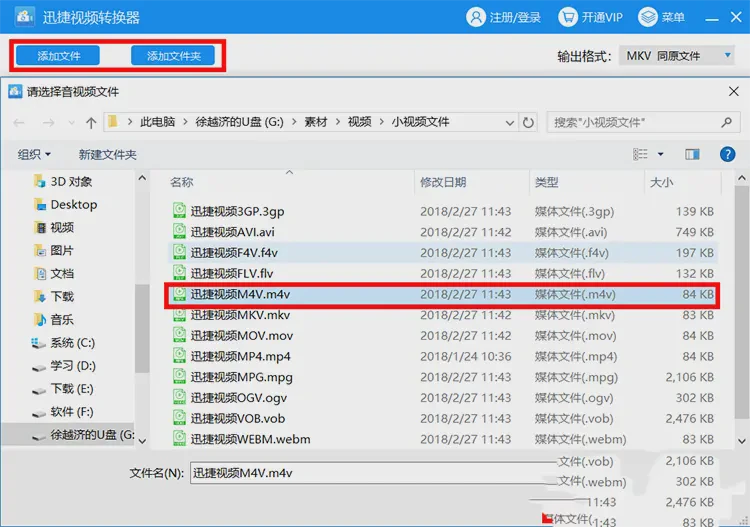
Task: Click the 添加文件 button
Action: click(58, 56)
